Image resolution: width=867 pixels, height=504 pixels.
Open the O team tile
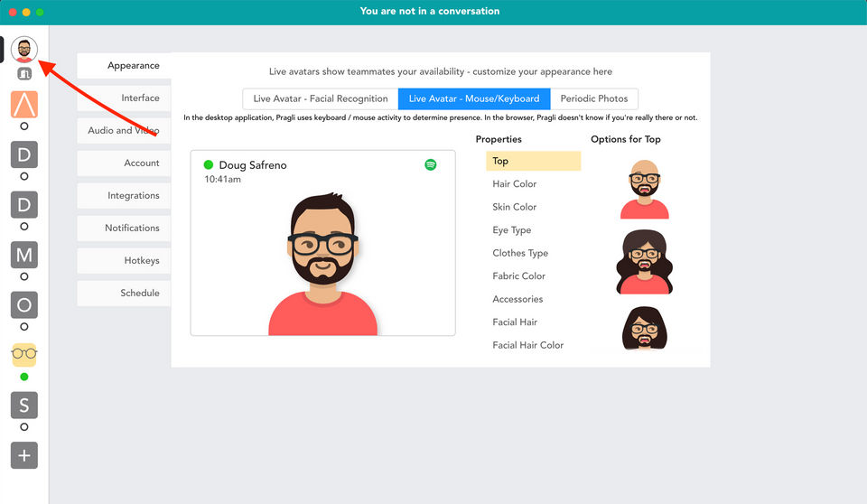pyautogui.click(x=24, y=304)
